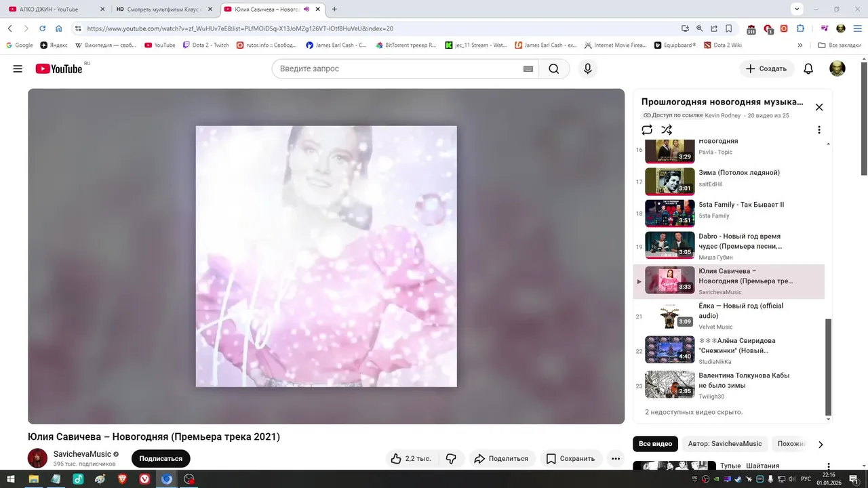Open the YouTube hamburger guide menu
The height and width of the screenshot is (488, 868).
[x=18, y=68]
